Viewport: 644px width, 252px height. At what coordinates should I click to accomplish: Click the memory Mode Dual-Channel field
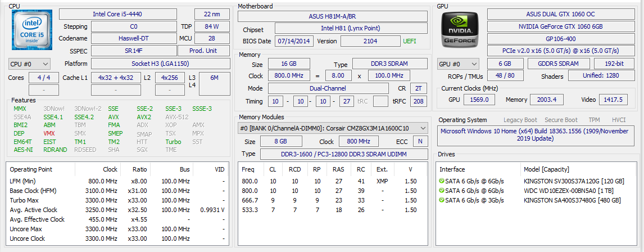tap(328, 88)
